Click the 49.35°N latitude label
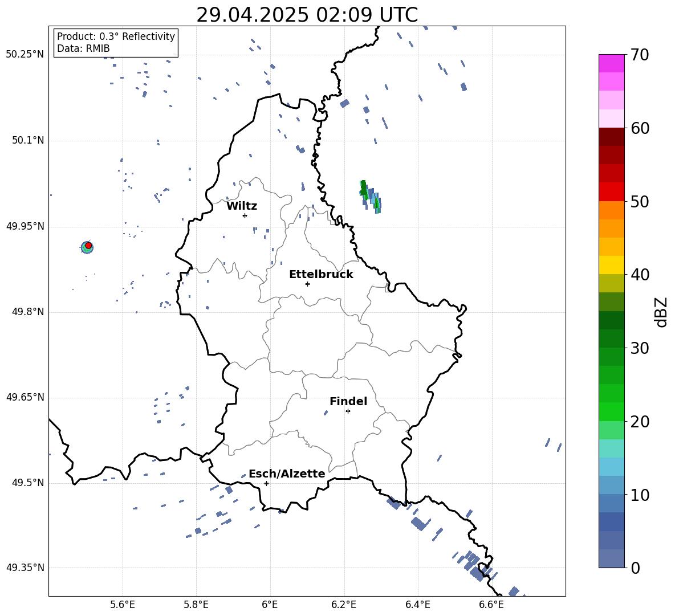675x616 pixels. [25, 568]
